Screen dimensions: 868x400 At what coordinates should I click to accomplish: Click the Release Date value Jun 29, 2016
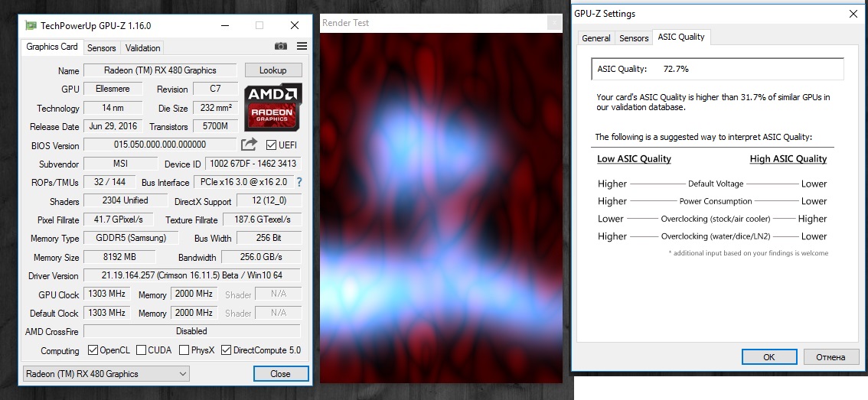113,125
